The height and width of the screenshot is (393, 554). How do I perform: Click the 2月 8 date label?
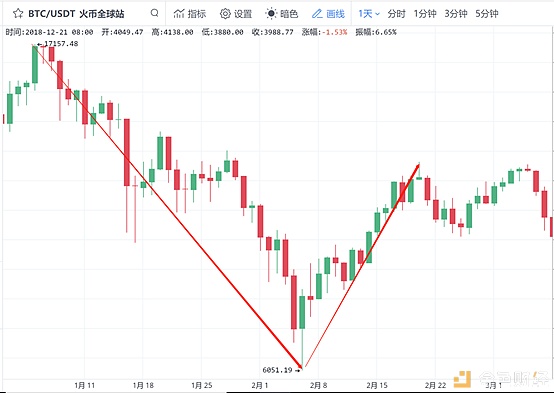click(x=318, y=385)
